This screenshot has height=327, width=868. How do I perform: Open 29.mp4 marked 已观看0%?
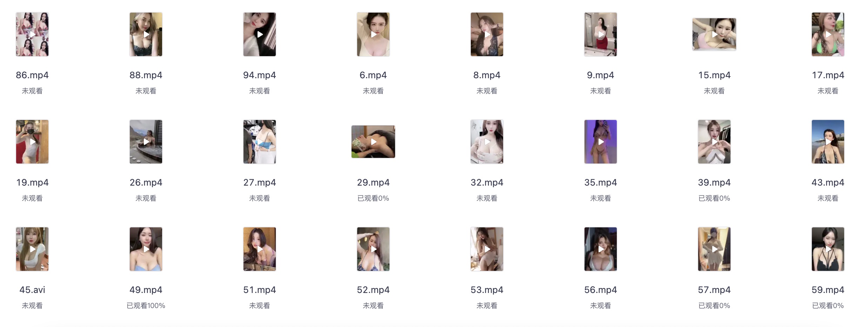[x=373, y=142]
